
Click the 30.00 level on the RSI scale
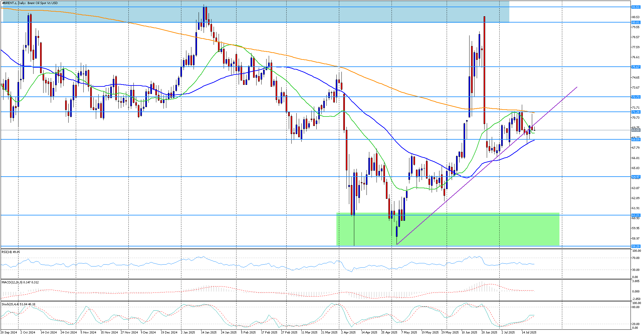pyautogui.click(x=636, y=270)
